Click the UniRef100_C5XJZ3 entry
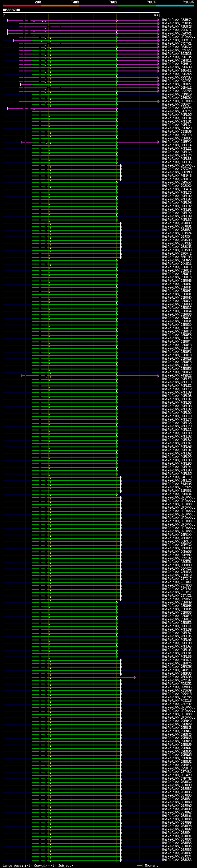Viewport: 197px width, 868px height. 177,50
